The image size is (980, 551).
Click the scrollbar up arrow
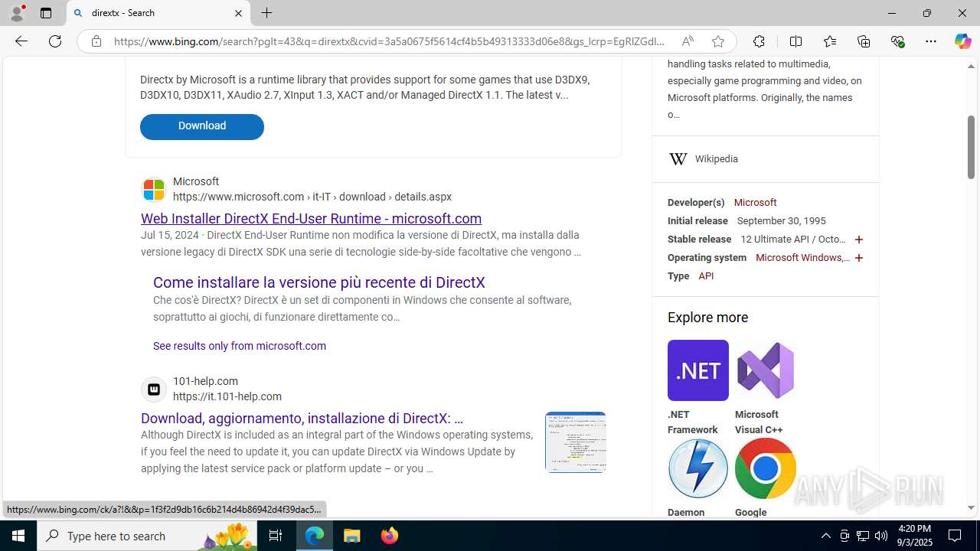[971, 67]
